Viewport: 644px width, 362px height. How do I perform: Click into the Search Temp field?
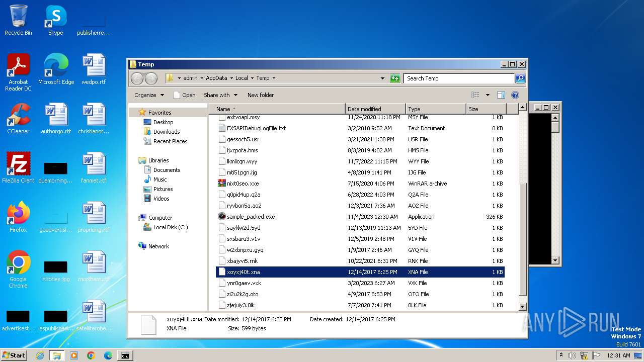coord(459,78)
